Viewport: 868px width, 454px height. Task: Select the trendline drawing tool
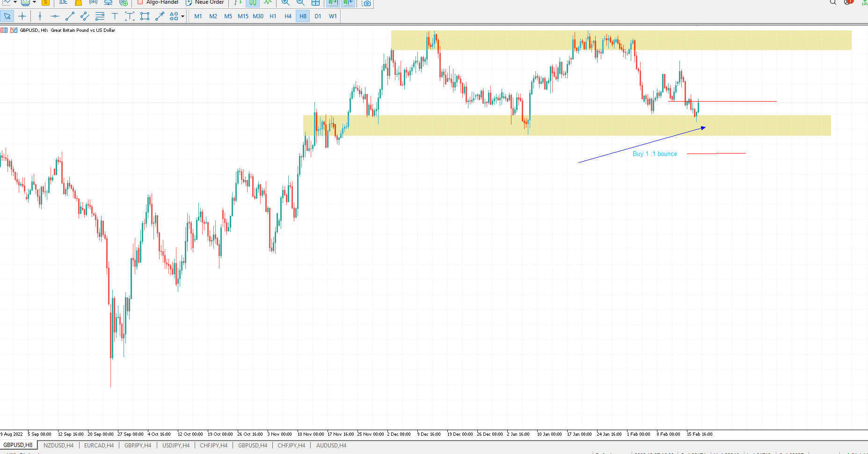(x=70, y=16)
